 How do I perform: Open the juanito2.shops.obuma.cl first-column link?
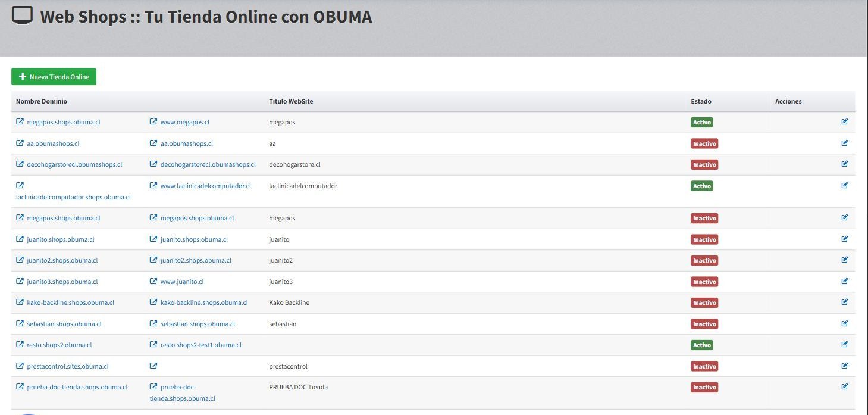pos(62,260)
